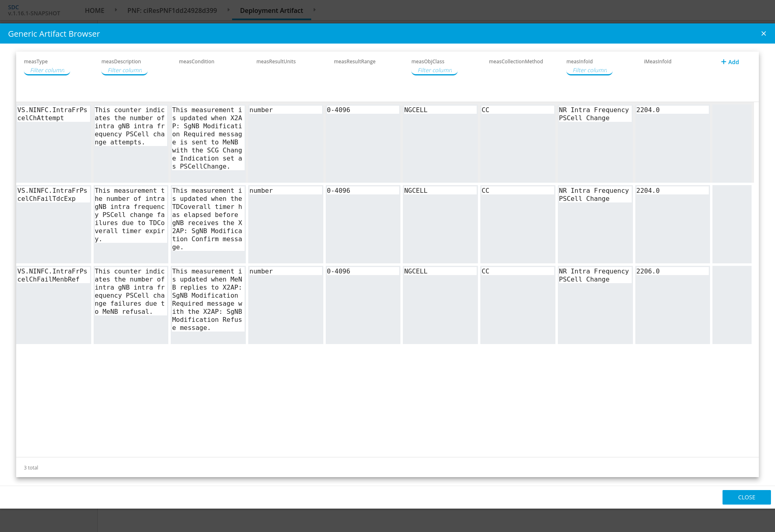
Task: Expand arrow after HOME breadcrumb
Action: (116, 10)
